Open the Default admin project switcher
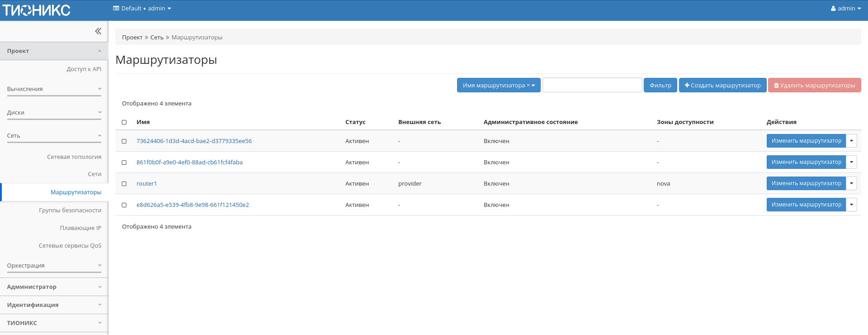 tap(142, 9)
